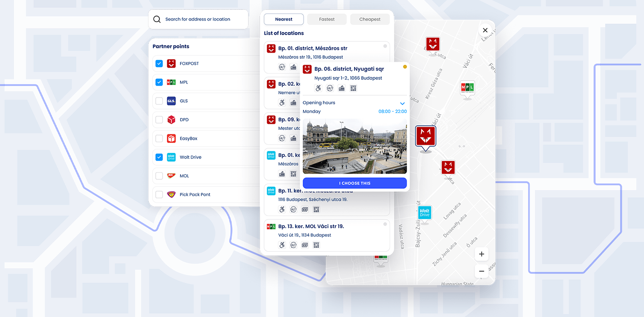Focus the Search for address or location field
Screen dimensions: 644x317
pyautogui.click(x=198, y=19)
